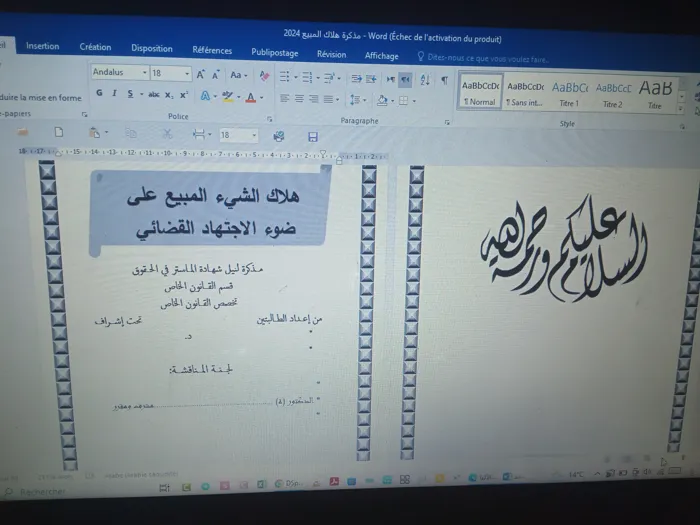Cut selection with scissors icon
The width and height of the screenshot is (700, 525).
pyautogui.click(x=167, y=133)
